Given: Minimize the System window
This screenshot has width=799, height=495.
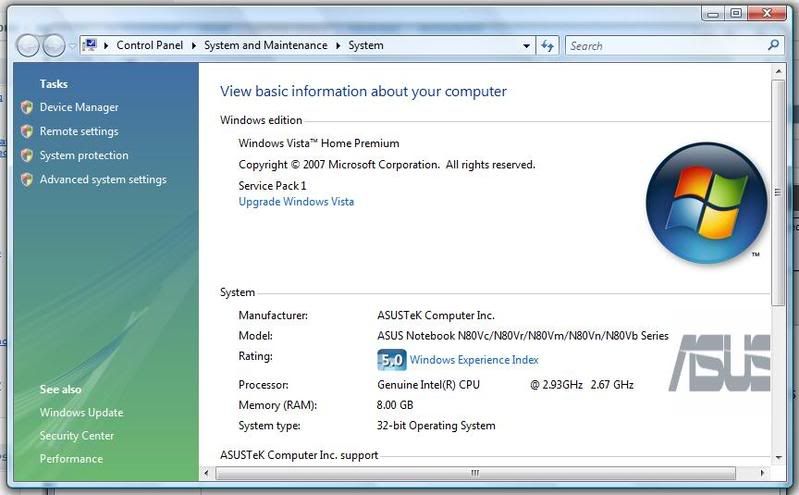Looking at the screenshot, I should pyautogui.click(x=712, y=13).
